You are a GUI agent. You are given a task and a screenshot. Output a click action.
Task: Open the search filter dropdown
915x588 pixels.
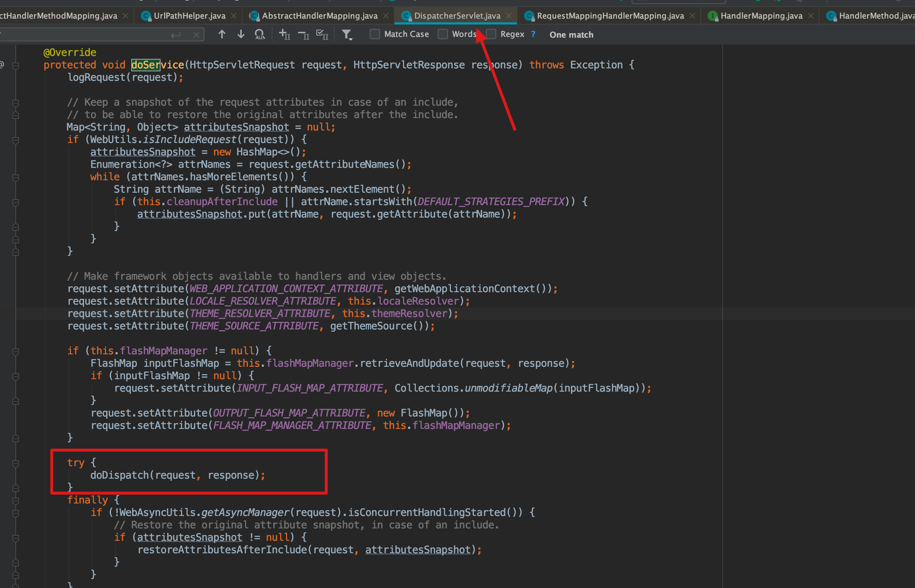pos(347,35)
